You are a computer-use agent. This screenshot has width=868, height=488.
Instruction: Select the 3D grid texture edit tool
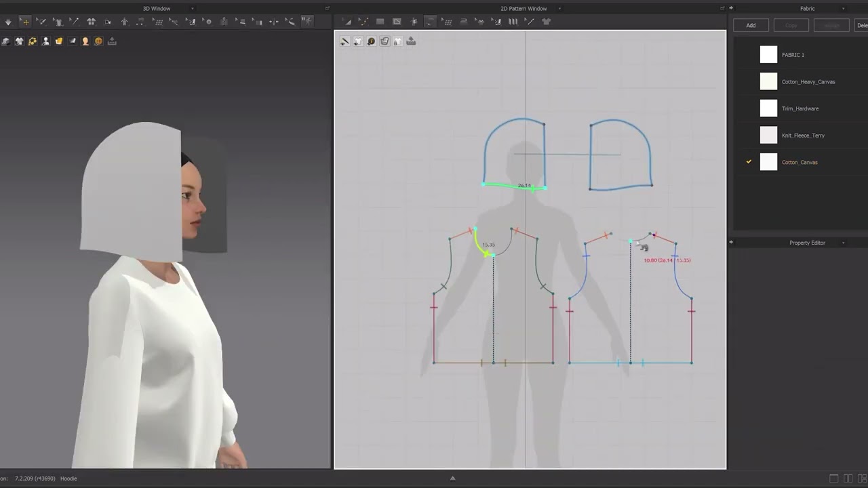click(x=157, y=22)
